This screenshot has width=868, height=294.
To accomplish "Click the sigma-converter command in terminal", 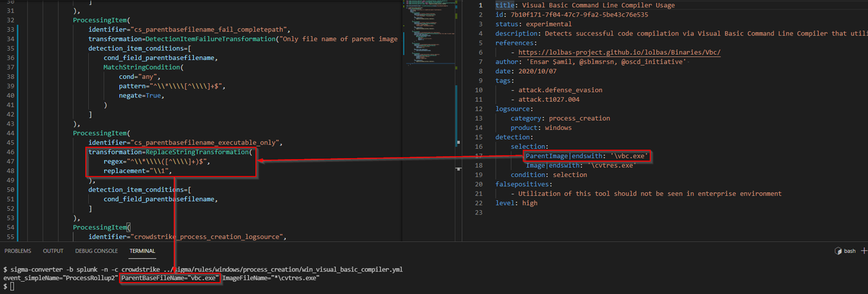I will click(205, 269).
